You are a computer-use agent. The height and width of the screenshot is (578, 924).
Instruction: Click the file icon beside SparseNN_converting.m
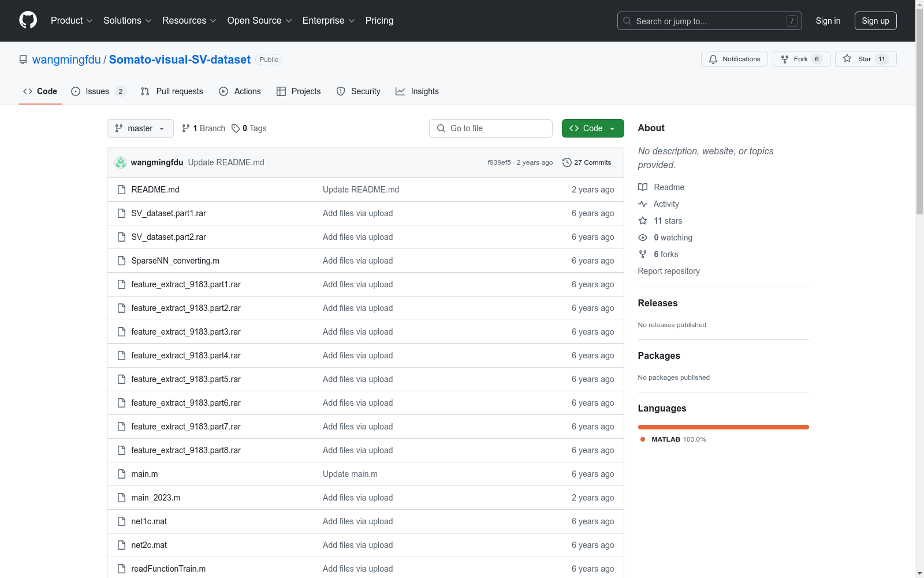click(x=121, y=261)
